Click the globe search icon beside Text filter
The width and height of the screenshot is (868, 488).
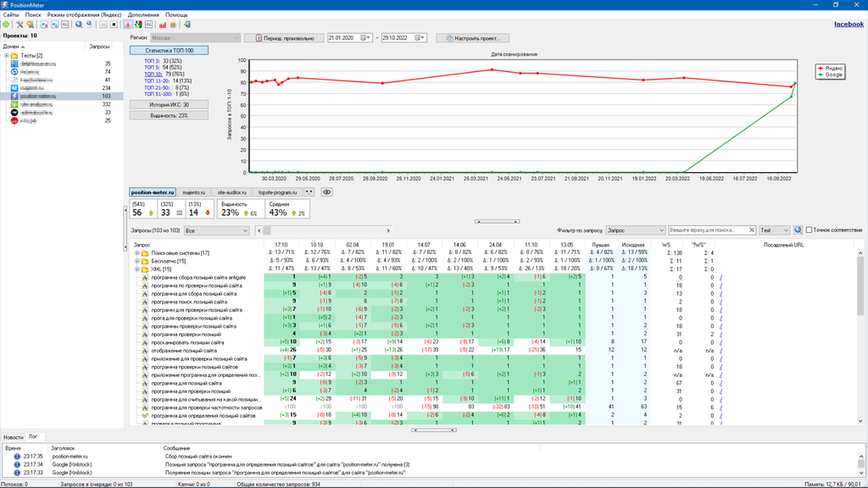(x=798, y=230)
